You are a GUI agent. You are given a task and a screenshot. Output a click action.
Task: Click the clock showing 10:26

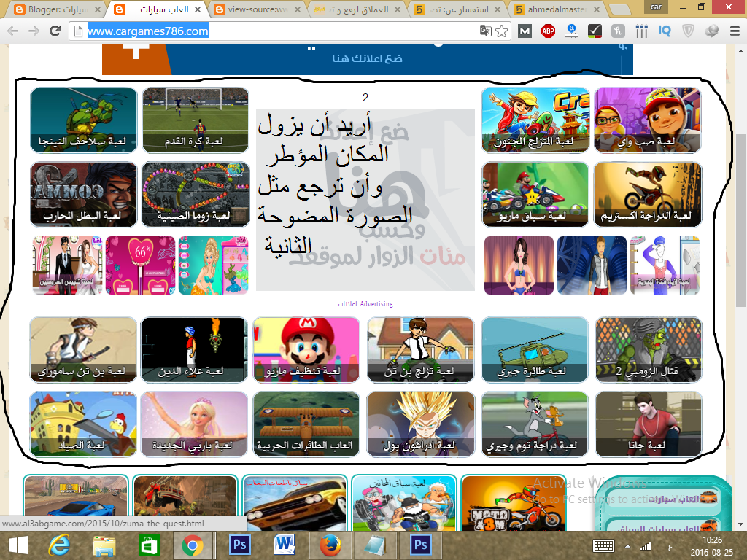tap(712, 540)
